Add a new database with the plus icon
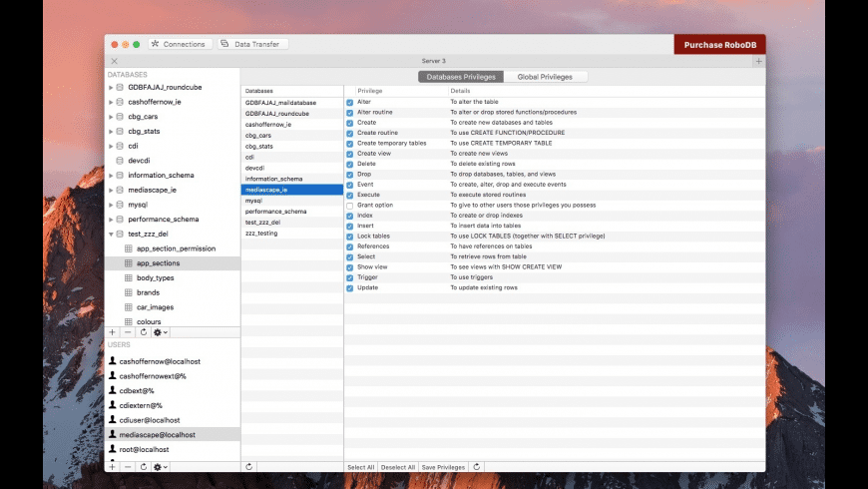 (x=112, y=331)
